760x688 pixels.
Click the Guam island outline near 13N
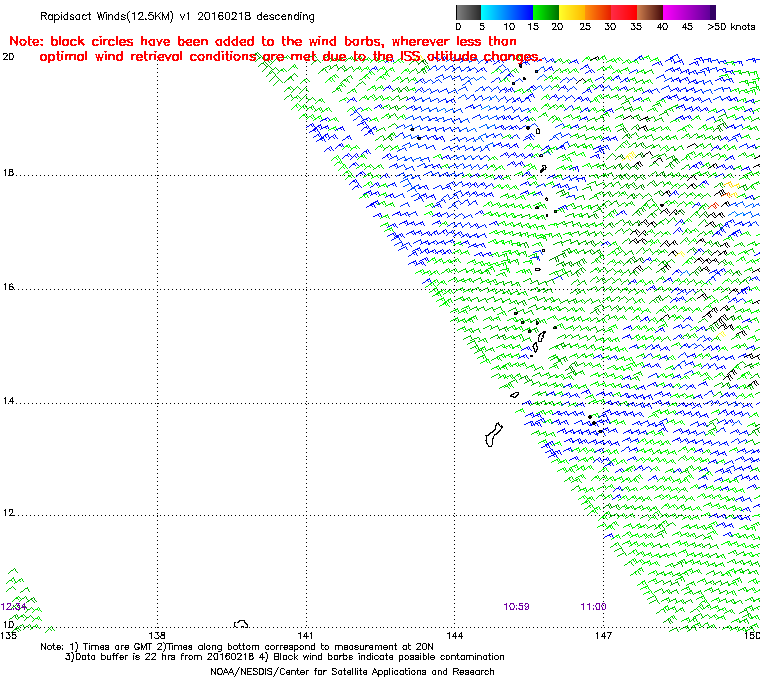493,435
